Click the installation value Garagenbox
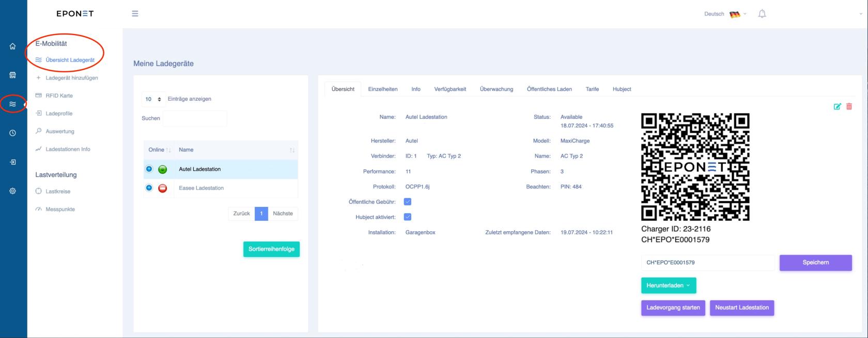The image size is (868, 338). 421,233
